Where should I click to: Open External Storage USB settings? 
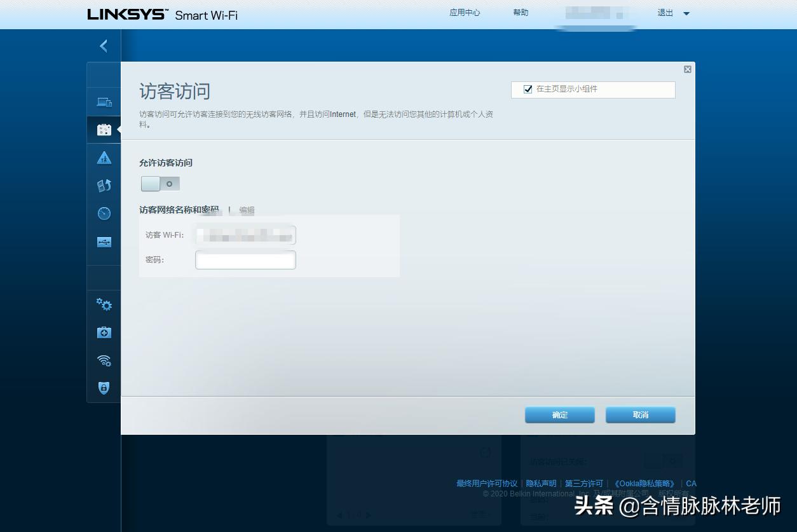pyautogui.click(x=103, y=242)
